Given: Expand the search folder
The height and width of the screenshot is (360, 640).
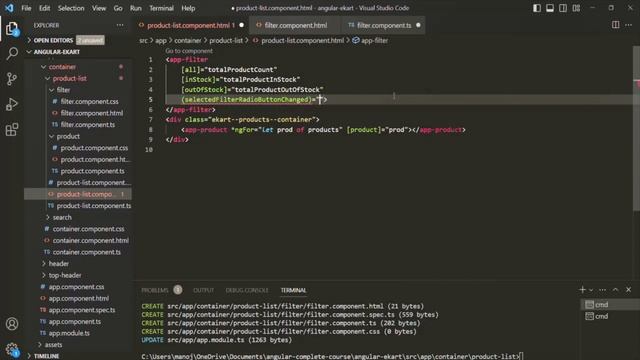Looking at the screenshot, I should point(62,218).
